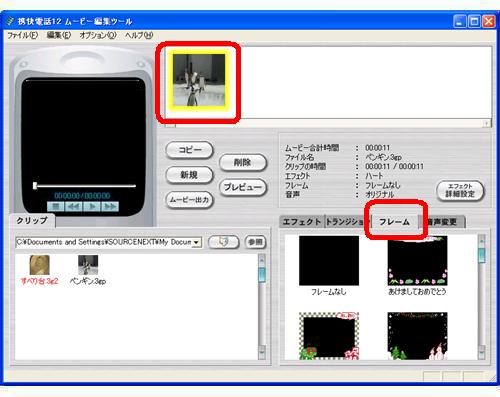
Task: Switch to the 音声変更 tab
Action: coord(442,222)
